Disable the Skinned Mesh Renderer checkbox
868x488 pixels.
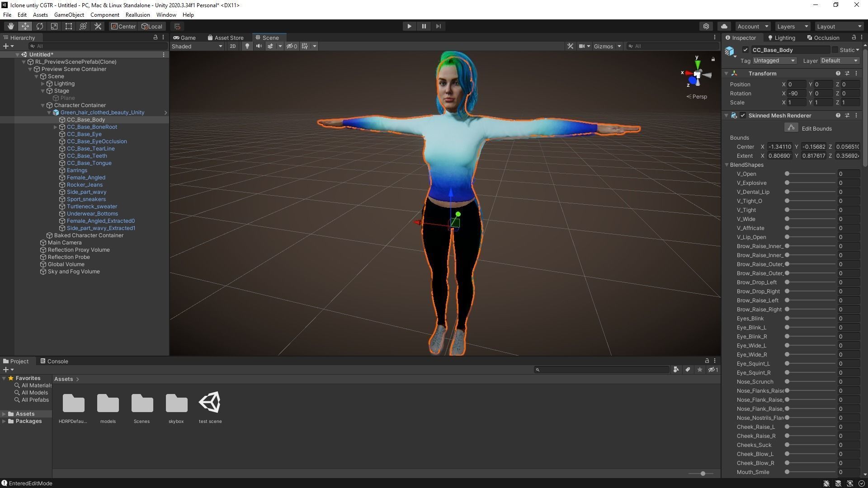coord(742,116)
